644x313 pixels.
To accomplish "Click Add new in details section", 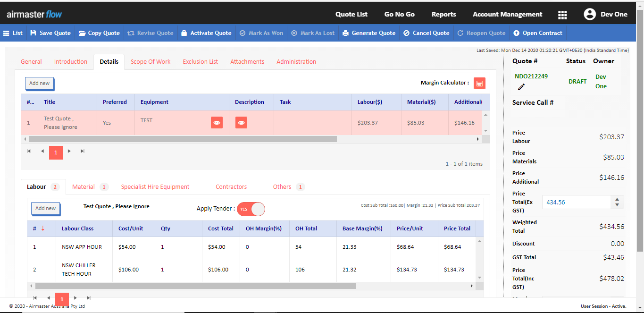I will [40, 84].
